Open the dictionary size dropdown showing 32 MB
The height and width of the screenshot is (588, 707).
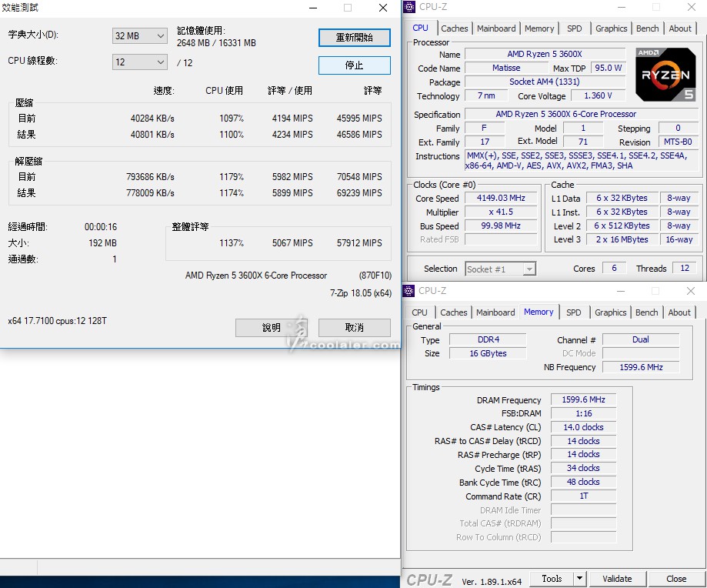coord(140,35)
